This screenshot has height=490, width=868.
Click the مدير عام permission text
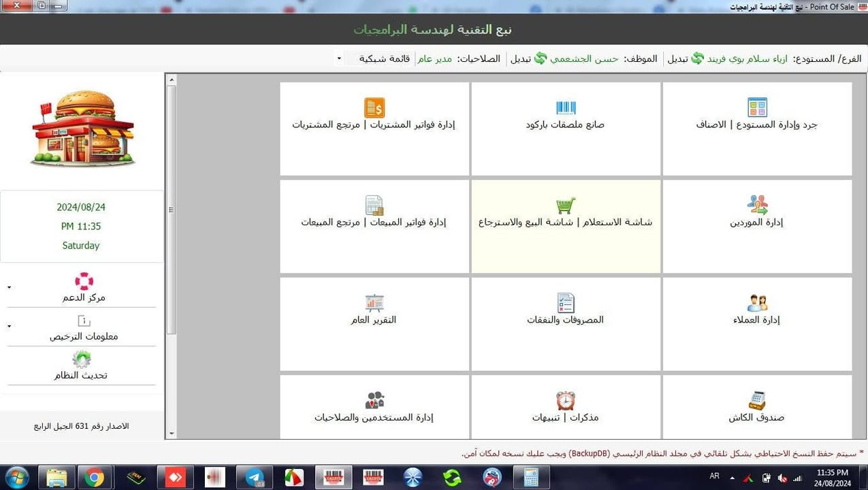[x=434, y=59]
